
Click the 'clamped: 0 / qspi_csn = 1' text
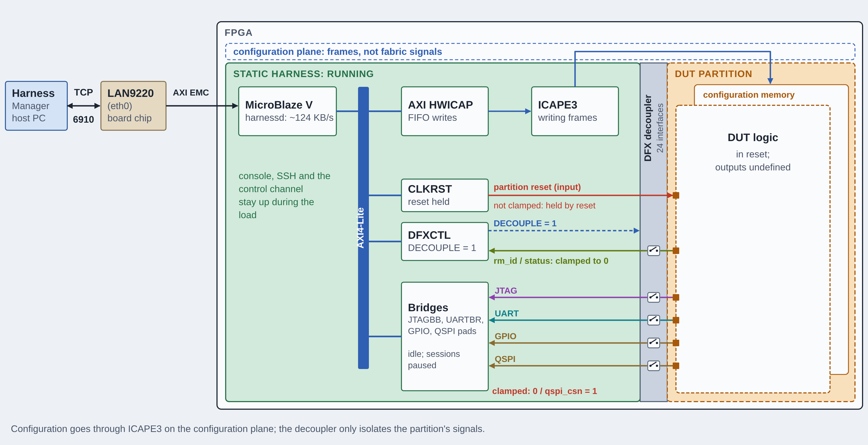(x=544, y=391)
